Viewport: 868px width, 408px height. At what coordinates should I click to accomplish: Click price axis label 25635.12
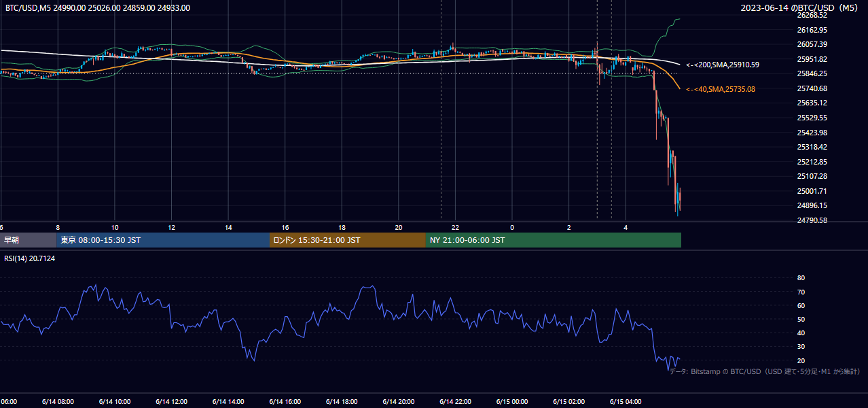[812, 103]
